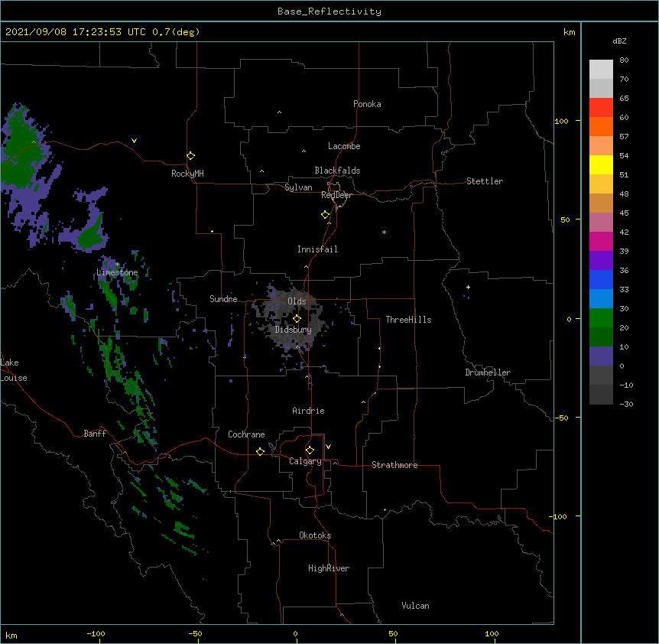Click the purple swatch between 39 and 36
The height and width of the screenshot is (644, 659).
click(601, 260)
